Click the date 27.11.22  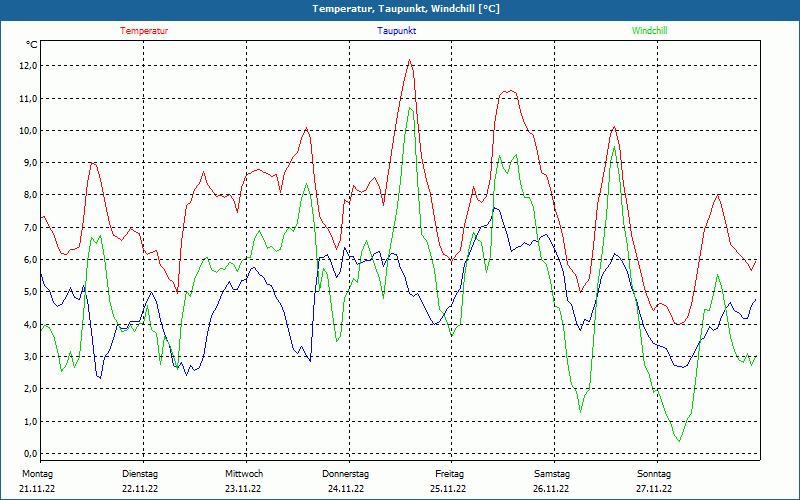[x=654, y=489]
